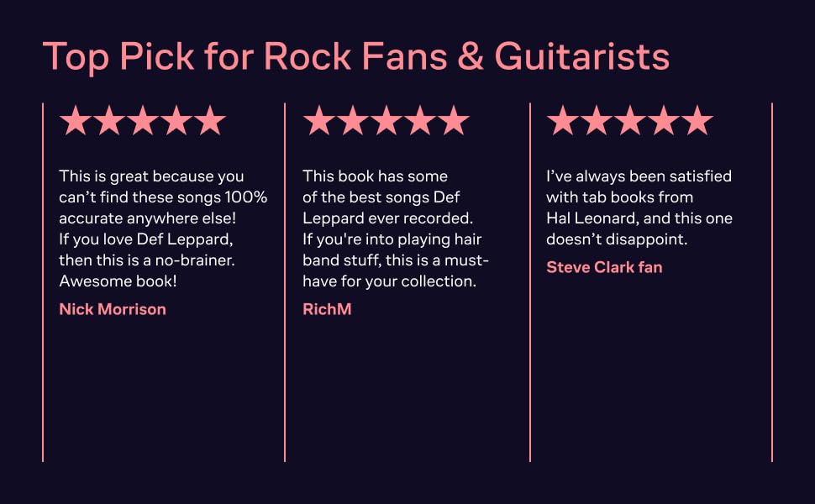
Task: Click the second star in Steve Clark fan's rating
Action: point(597,121)
